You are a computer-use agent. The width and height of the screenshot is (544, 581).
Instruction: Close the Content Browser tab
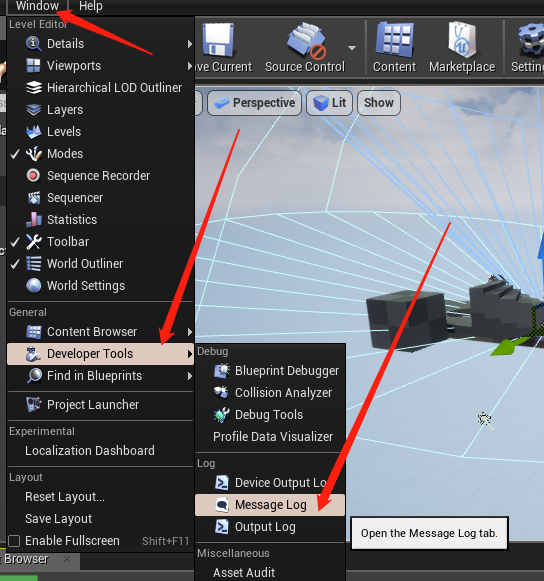67,559
